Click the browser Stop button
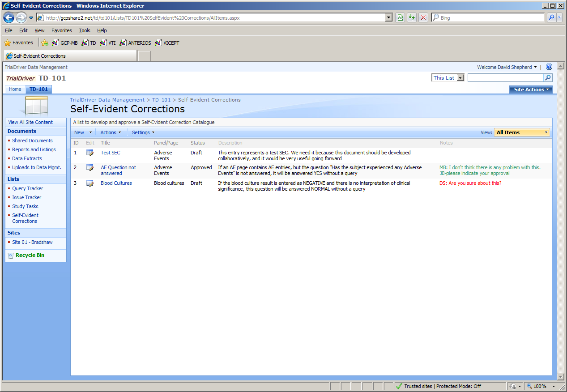The width and height of the screenshot is (567, 392). [x=423, y=18]
